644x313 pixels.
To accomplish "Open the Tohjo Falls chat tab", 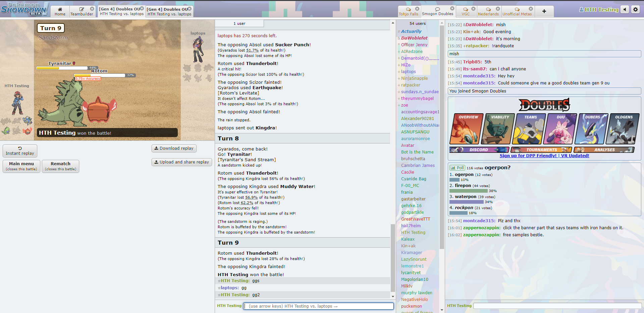I will tap(408, 11).
